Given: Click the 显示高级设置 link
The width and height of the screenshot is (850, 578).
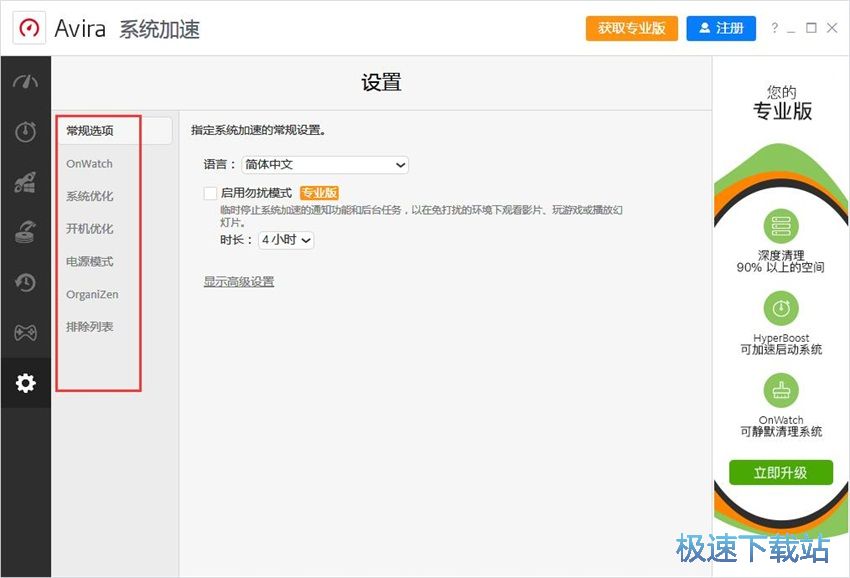Looking at the screenshot, I should (239, 282).
